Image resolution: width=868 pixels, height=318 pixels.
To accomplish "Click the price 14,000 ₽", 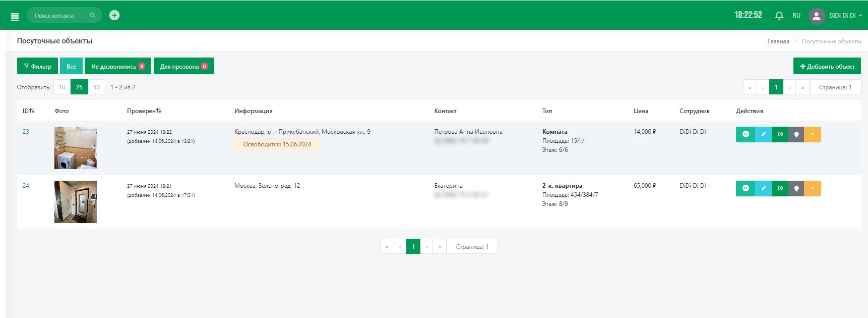I will (645, 131).
